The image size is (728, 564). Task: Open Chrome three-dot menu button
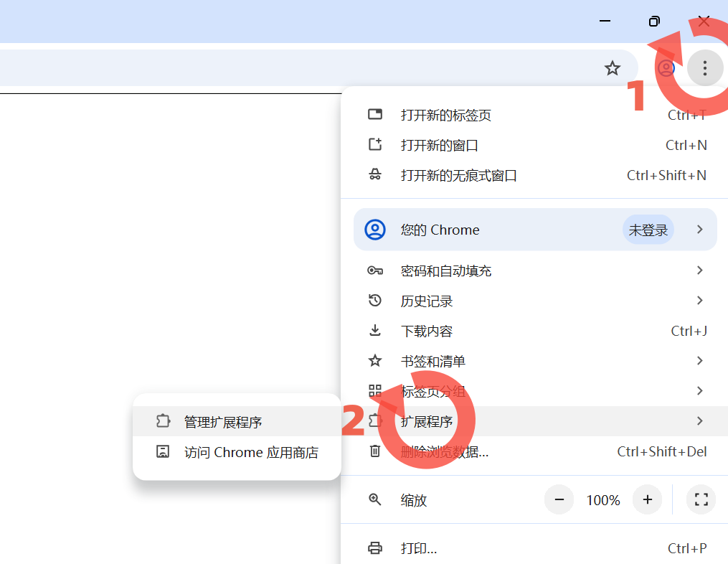705,68
